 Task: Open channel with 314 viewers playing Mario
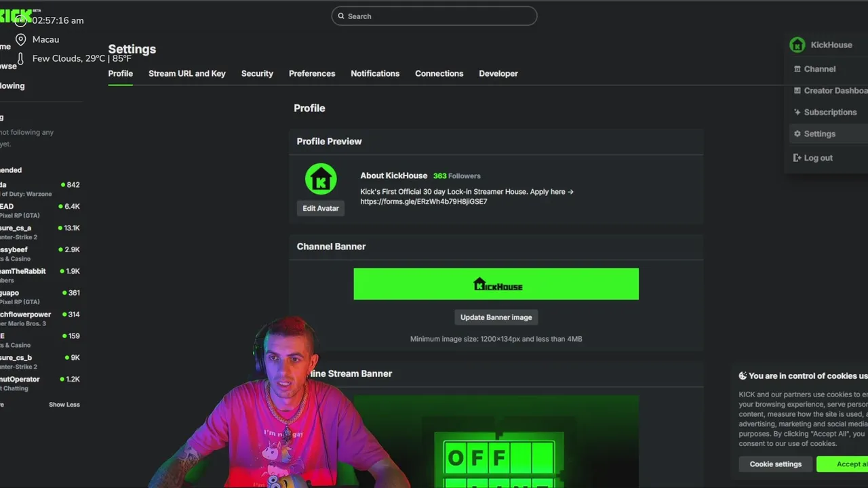pos(40,319)
